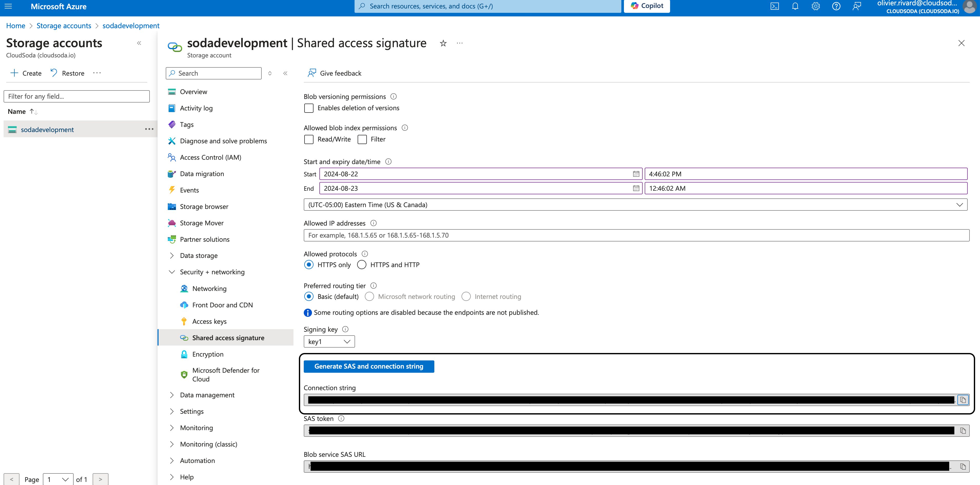The height and width of the screenshot is (485, 980).
Task: Select HTTPS only protocol
Action: 309,265
